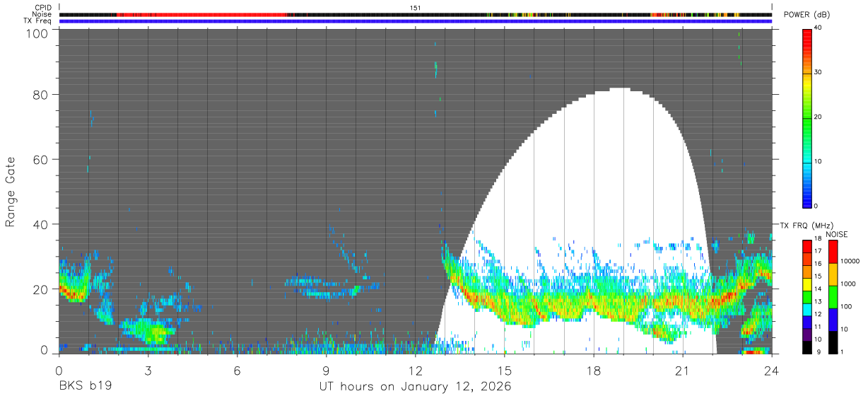Select the CPID value 151
Viewport: 868px width, 401px height.
416,8
